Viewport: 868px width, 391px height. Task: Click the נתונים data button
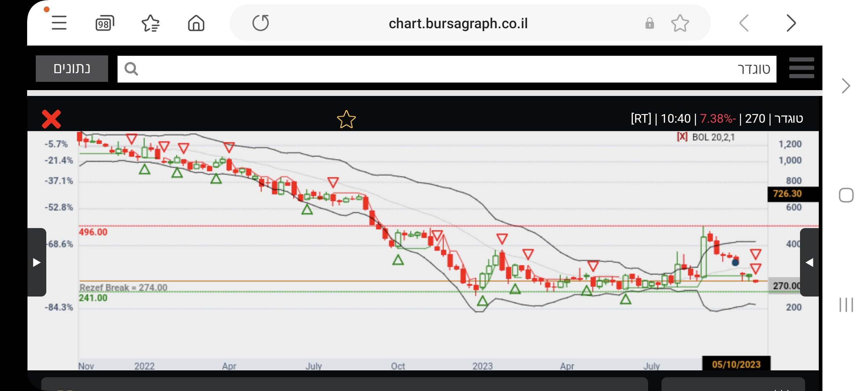(x=72, y=68)
